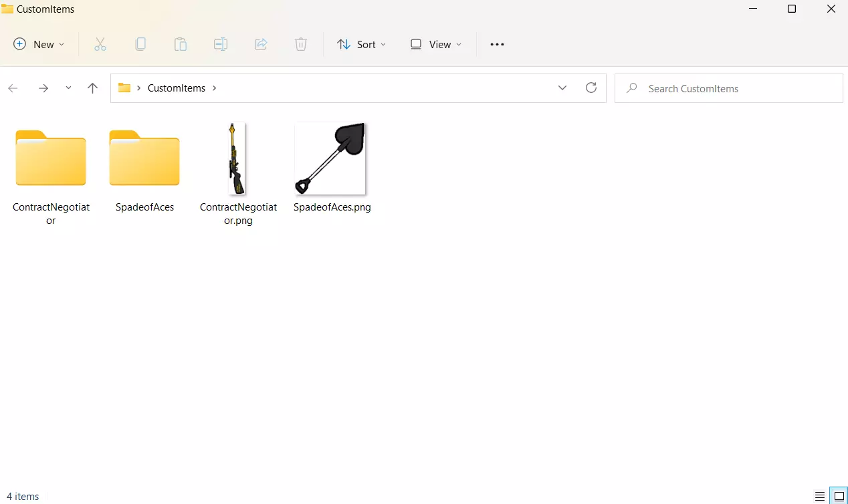
Task: Maximize the CustomItems window
Action: tap(792, 9)
